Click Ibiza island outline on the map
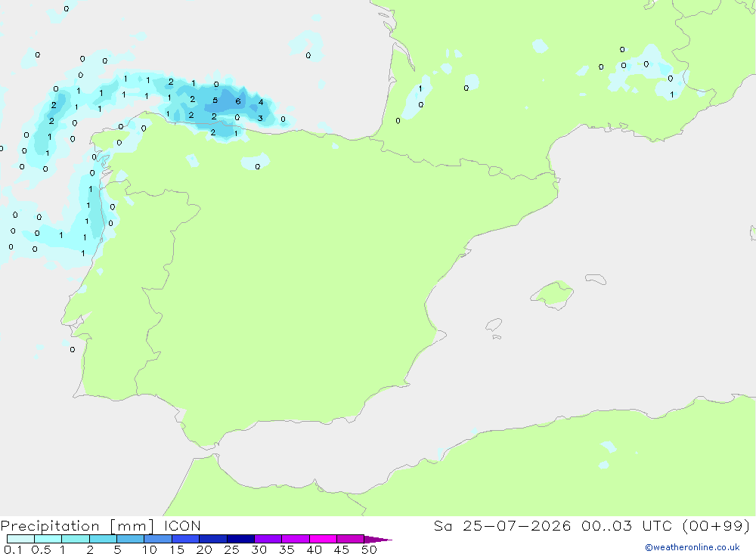Viewport: 756px width, 554px height. (494, 324)
